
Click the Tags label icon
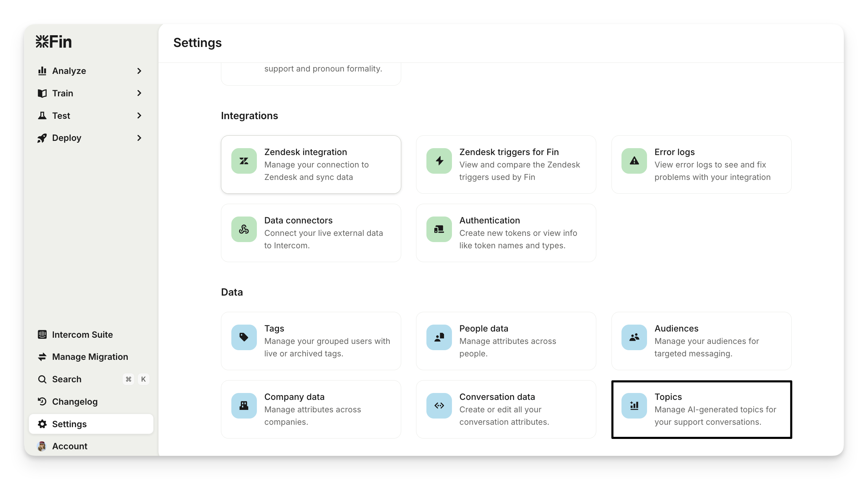tap(244, 337)
